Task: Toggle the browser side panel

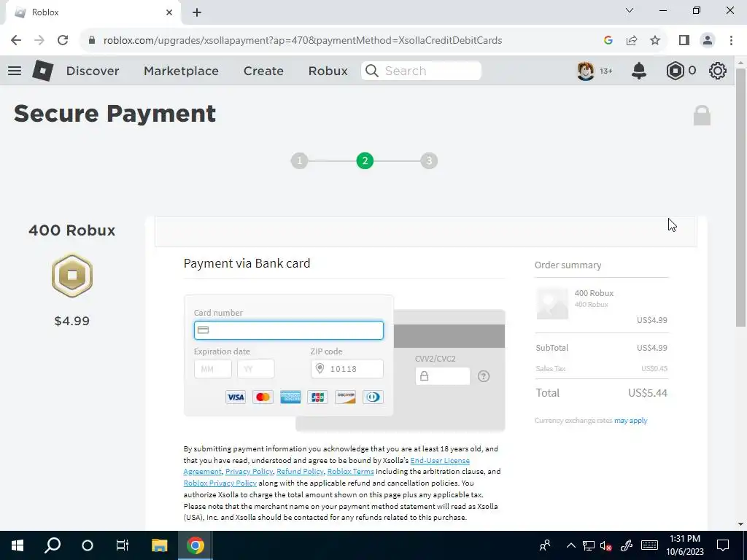Action: coord(684,40)
